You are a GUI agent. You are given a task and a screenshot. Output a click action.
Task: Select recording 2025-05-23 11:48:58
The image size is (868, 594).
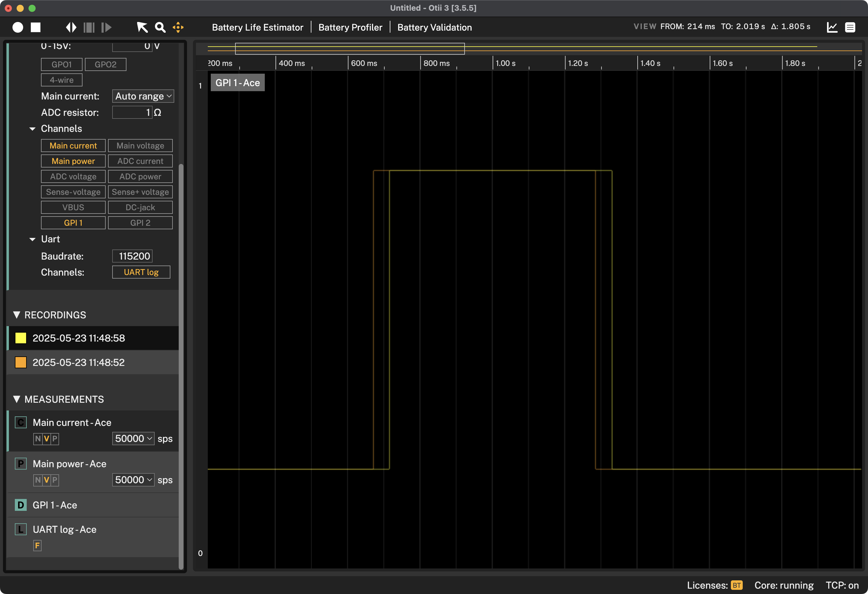tap(93, 338)
